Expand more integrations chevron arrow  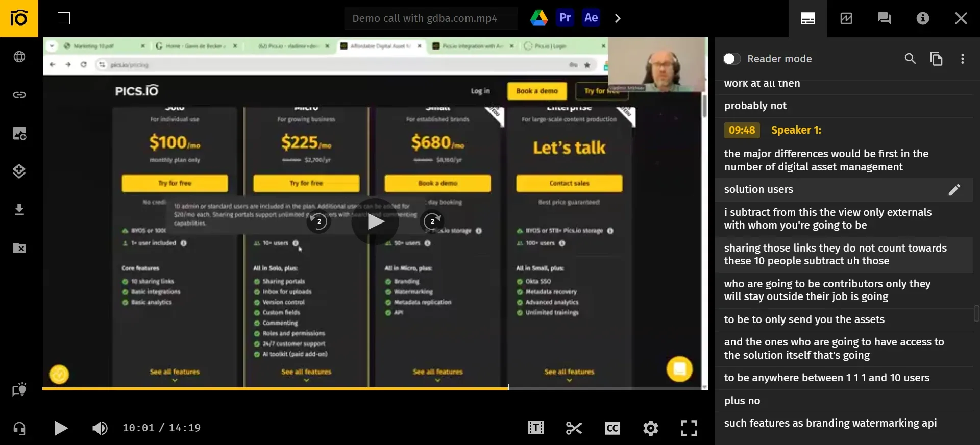(618, 18)
